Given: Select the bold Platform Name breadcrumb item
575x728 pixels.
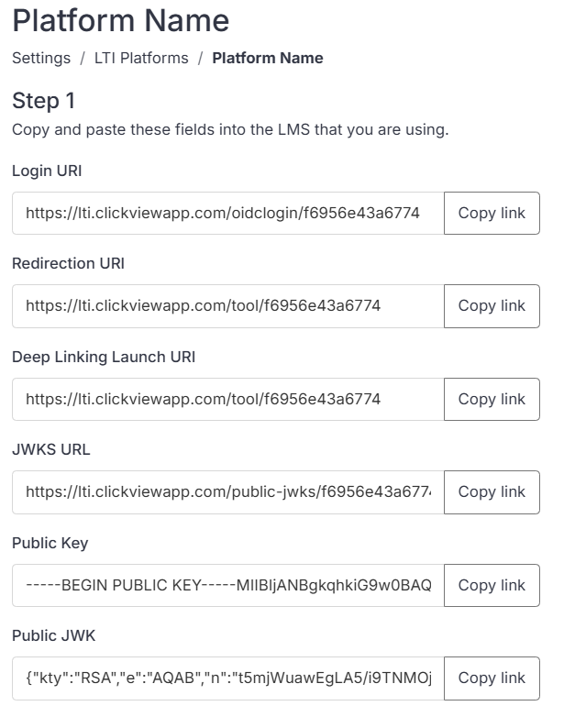Looking at the screenshot, I should [268, 58].
